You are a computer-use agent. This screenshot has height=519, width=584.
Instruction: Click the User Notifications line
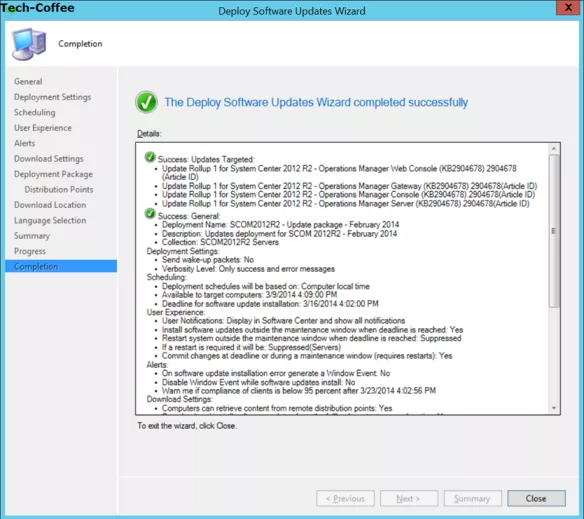pyautogui.click(x=283, y=321)
